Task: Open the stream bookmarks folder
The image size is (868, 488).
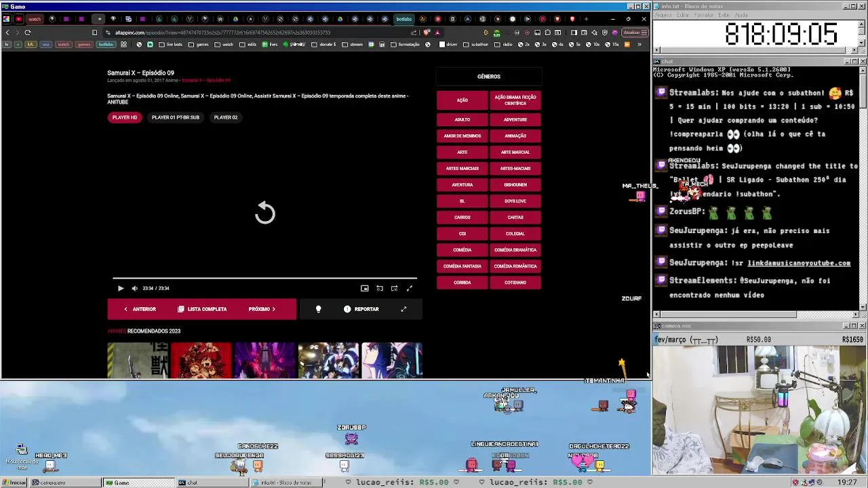Action: (x=353, y=45)
